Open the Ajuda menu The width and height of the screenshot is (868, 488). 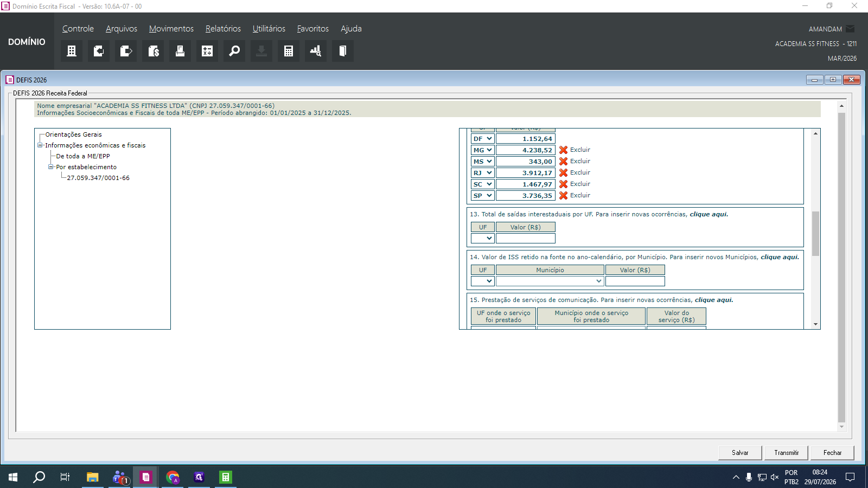(351, 29)
